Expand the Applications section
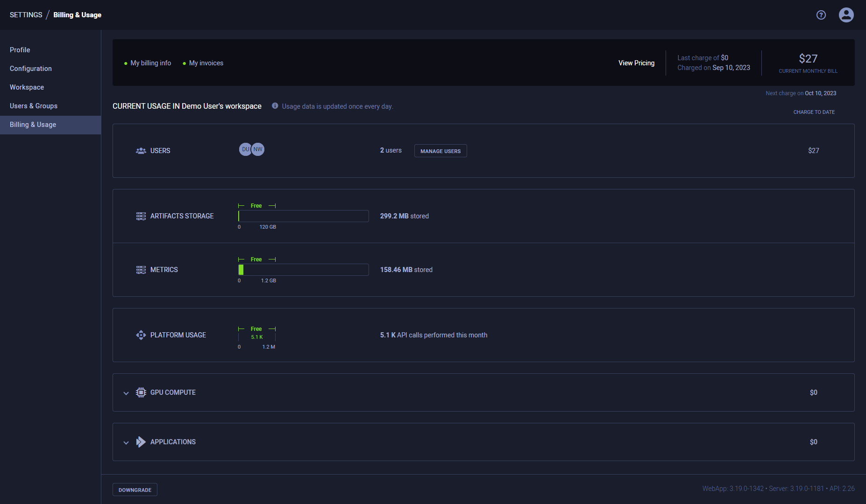The image size is (866, 504). coord(126,442)
